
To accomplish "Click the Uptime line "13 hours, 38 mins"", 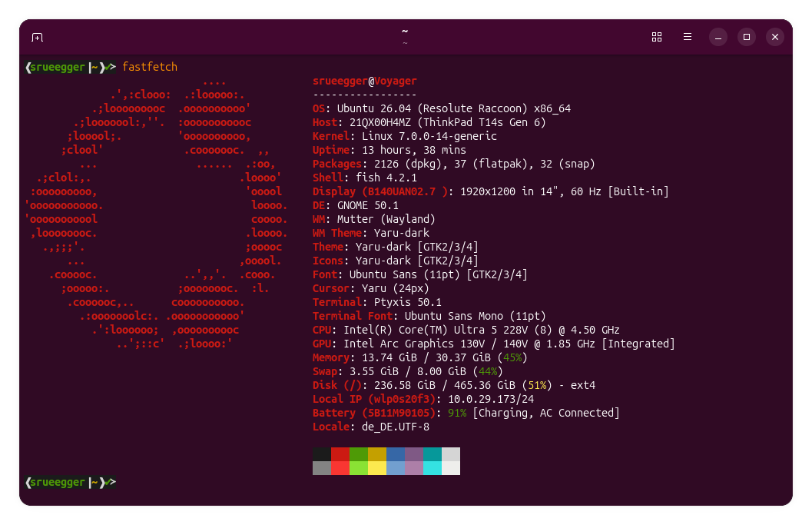I will click(414, 151).
